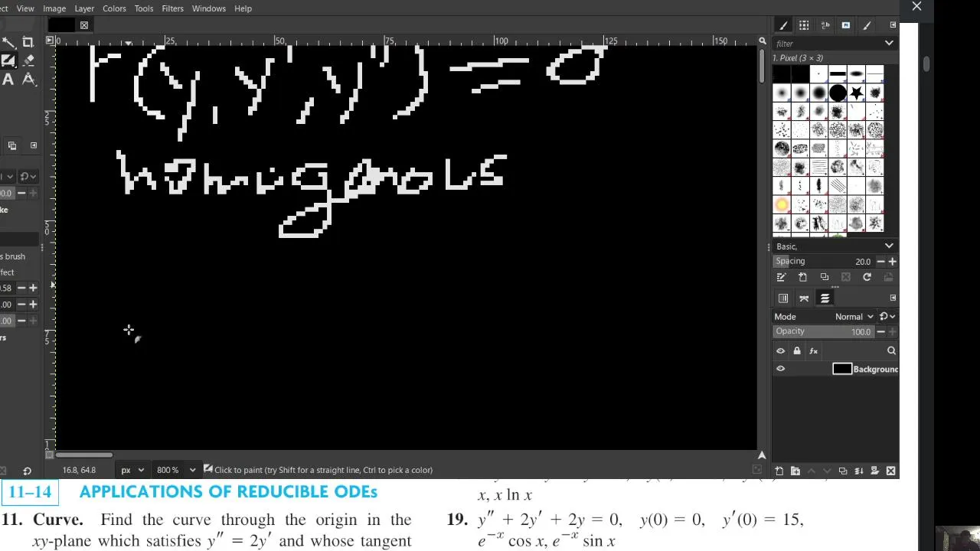Open the Fonts dock tab
Image resolution: width=980 pixels, height=551 pixels.
[x=825, y=25]
